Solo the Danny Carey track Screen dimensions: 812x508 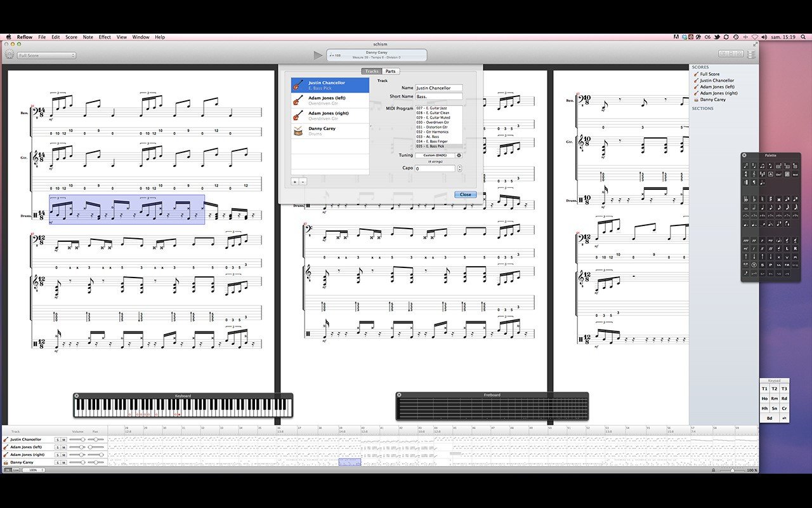click(58, 462)
